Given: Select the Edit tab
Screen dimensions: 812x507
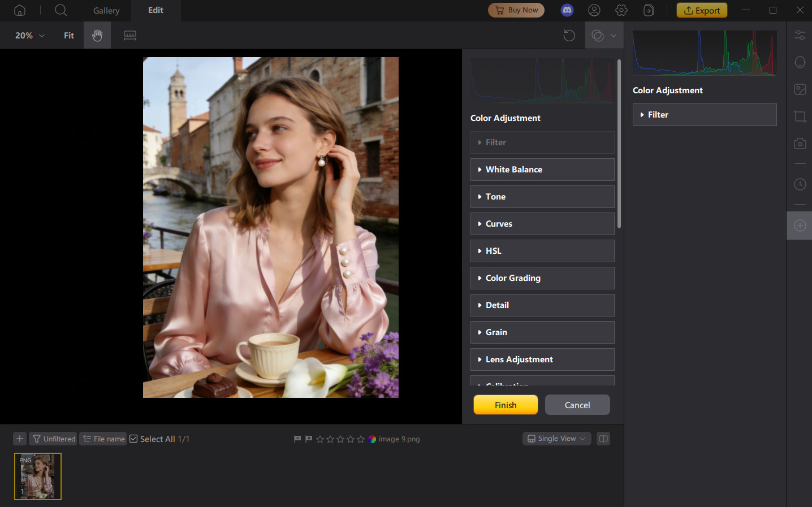Looking at the screenshot, I should pyautogui.click(x=156, y=10).
